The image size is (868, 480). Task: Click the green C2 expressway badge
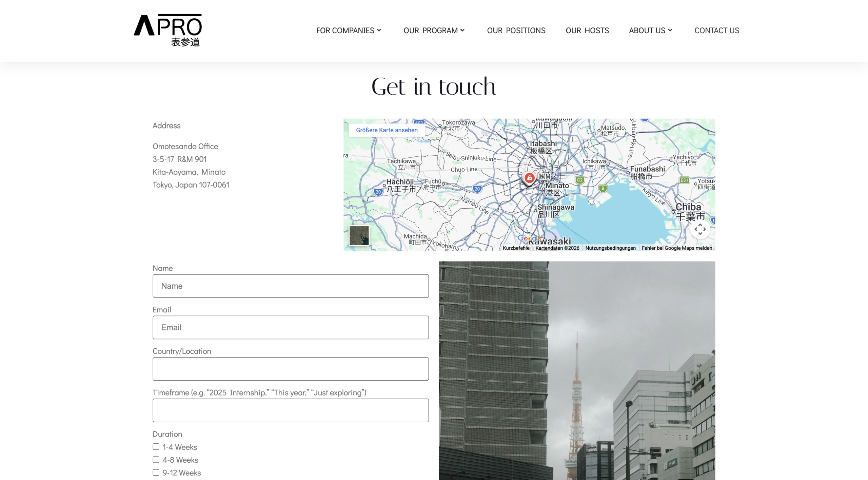579,180
